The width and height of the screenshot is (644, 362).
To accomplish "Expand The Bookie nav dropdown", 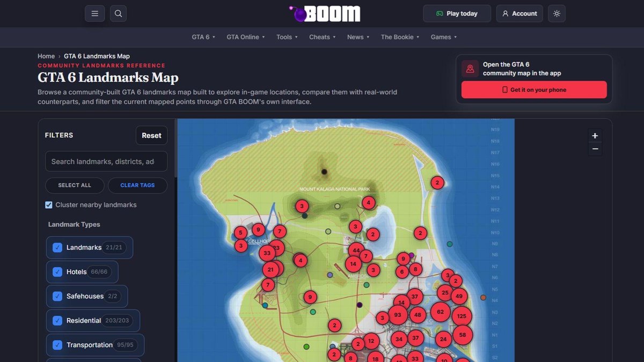I will point(400,37).
